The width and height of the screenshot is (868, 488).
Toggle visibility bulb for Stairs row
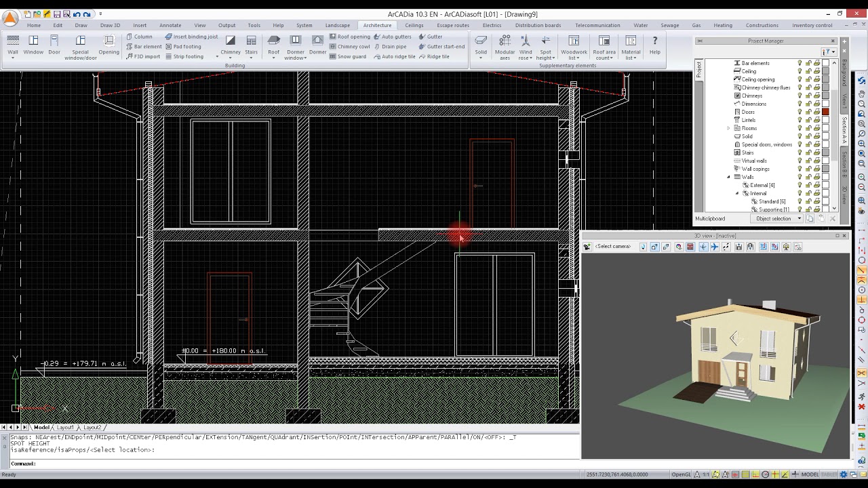tap(800, 152)
